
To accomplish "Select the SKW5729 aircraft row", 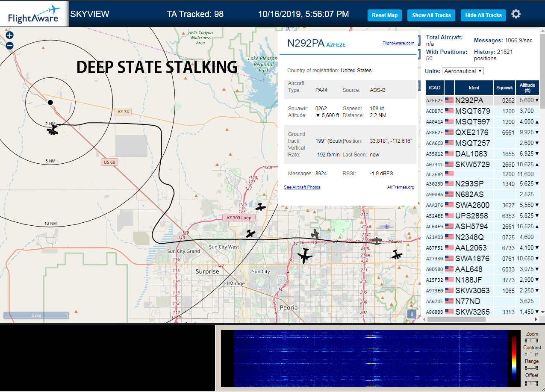I will (483, 165).
